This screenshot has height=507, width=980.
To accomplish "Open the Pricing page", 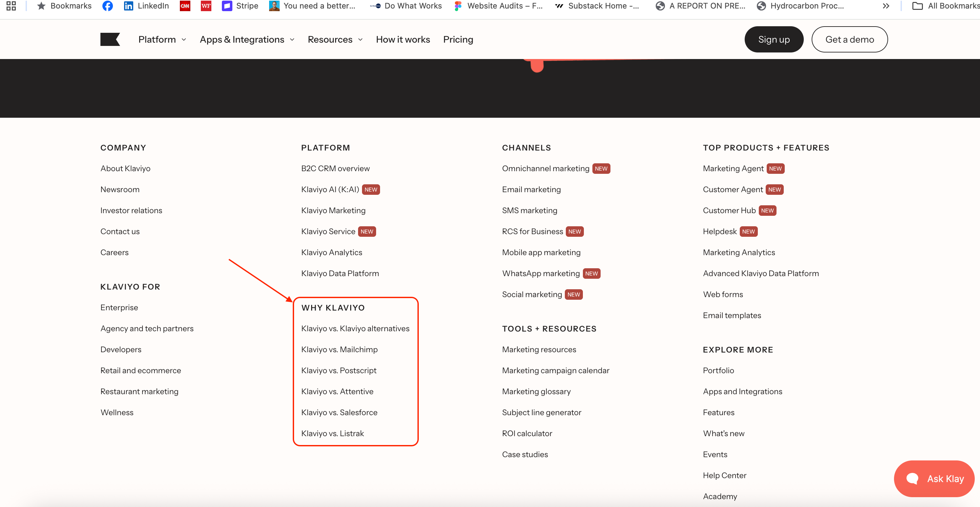I will (458, 39).
